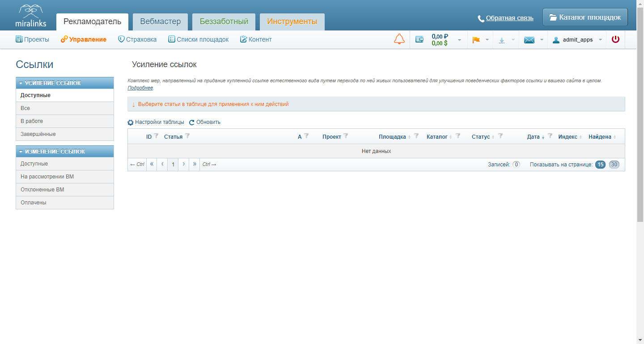Click the filter icon next to Статус column
The width and height of the screenshot is (644, 344).
point(500,136)
